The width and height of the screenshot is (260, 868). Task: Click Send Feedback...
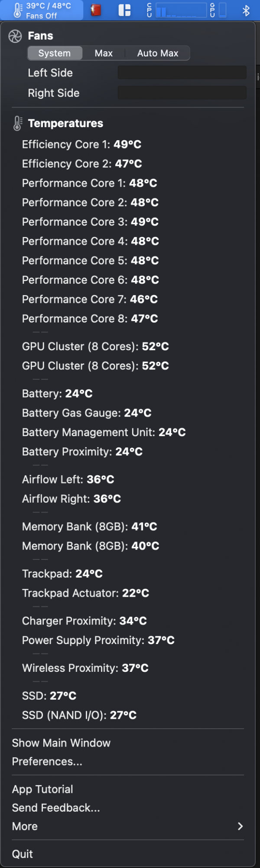pyautogui.click(x=56, y=808)
